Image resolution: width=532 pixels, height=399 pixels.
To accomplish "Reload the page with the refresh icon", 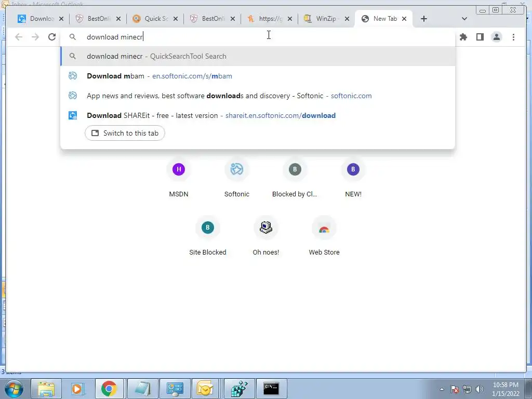I will click(x=52, y=37).
